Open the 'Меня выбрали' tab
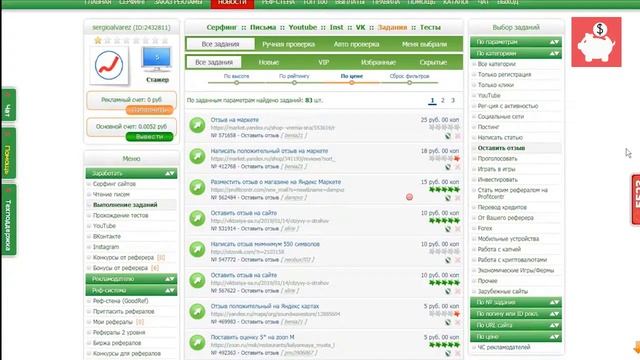The image size is (640, 360). point(424,44)
